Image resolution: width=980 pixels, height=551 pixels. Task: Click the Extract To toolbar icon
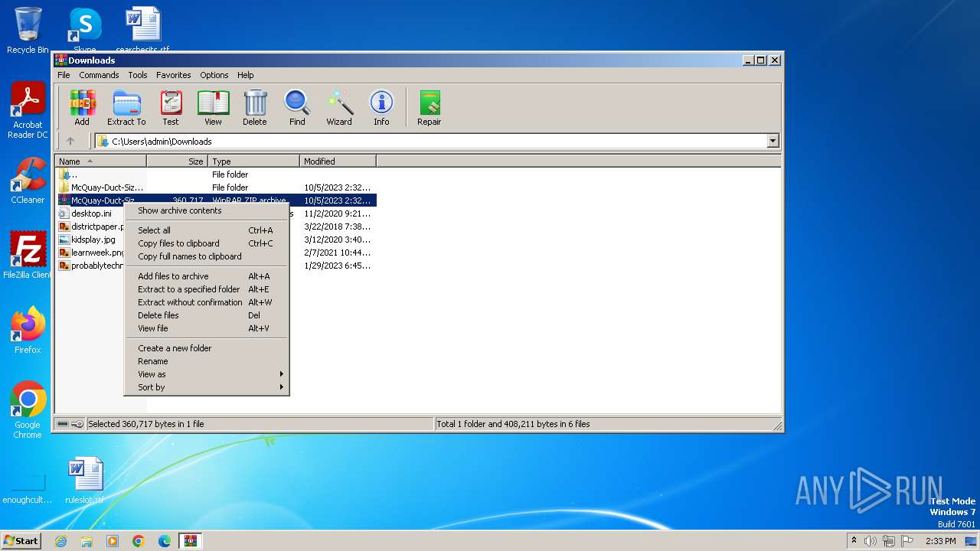126,108
